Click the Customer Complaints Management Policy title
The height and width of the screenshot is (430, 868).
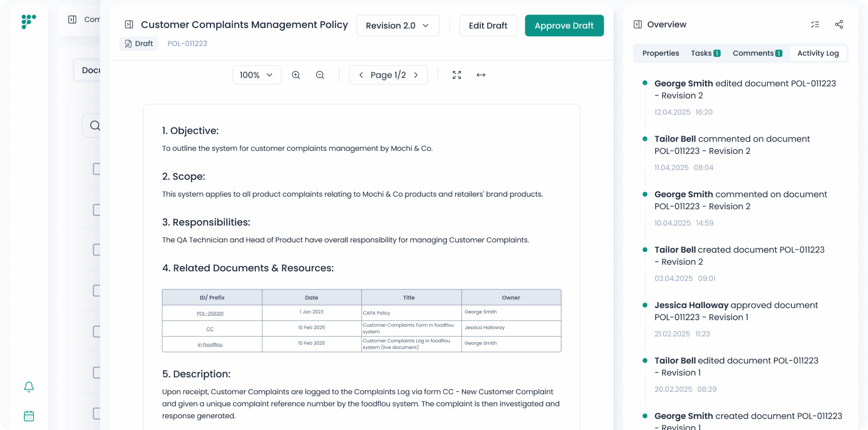[x=244, y=25]
